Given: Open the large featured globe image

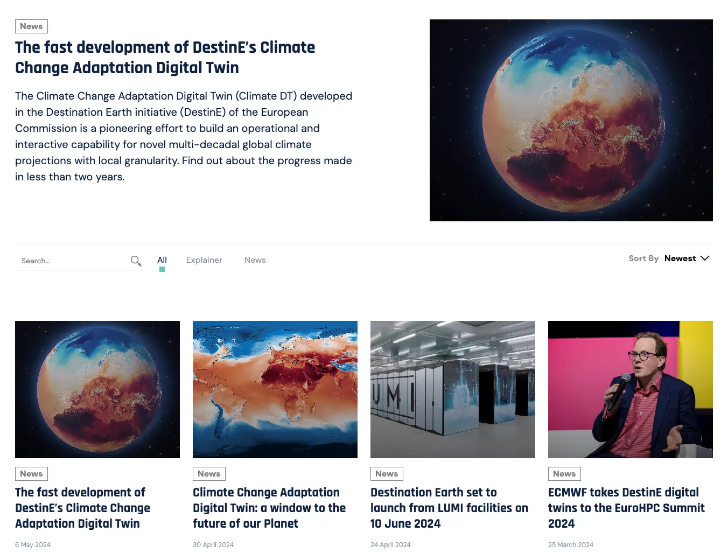Looking at the screenshot, I should tap(571, 120).
